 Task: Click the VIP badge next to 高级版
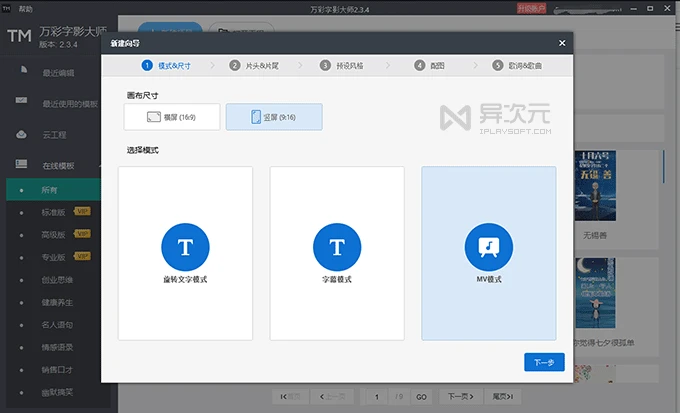coord(82,234)
